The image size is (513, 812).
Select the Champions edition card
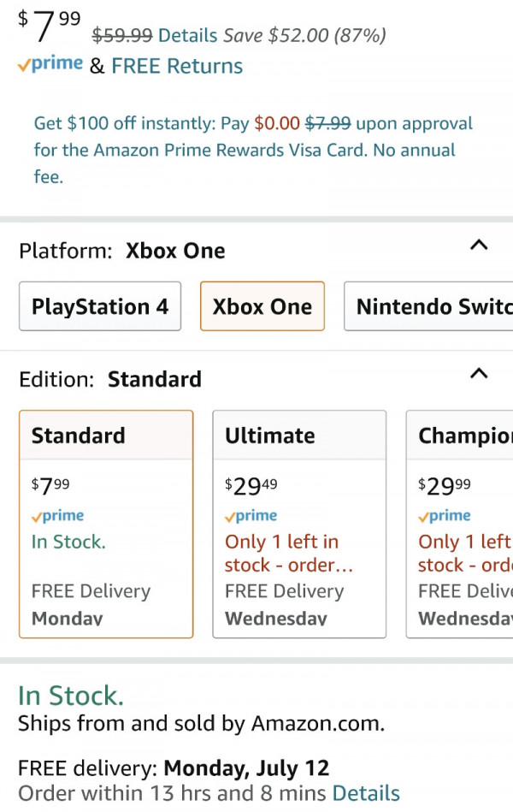[460, 524]
